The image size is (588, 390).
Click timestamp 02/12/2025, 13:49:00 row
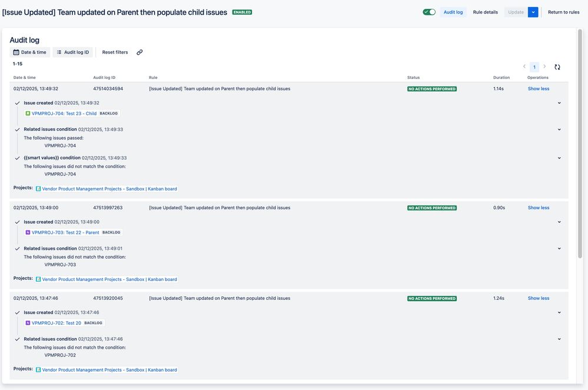click(36, 207)
